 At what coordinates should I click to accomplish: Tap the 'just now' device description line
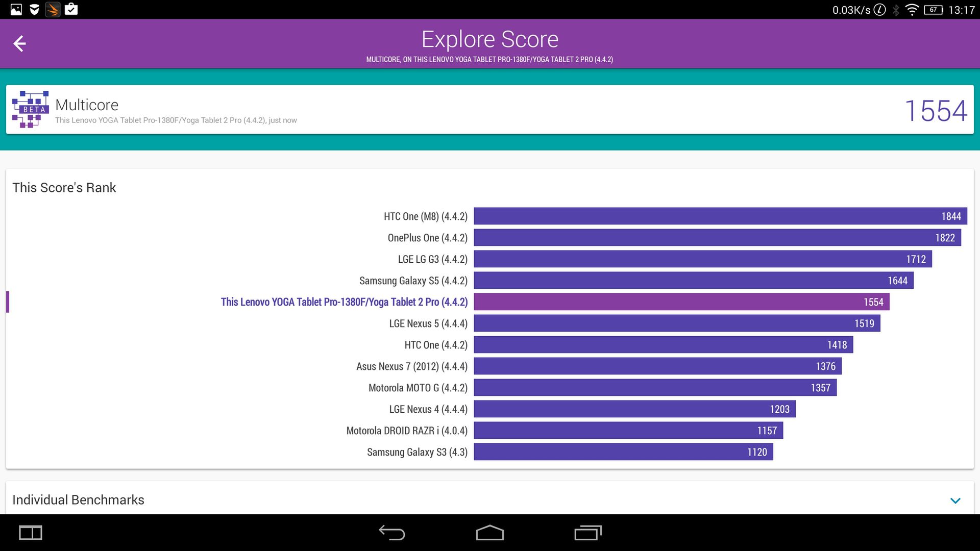click(176, 120)
